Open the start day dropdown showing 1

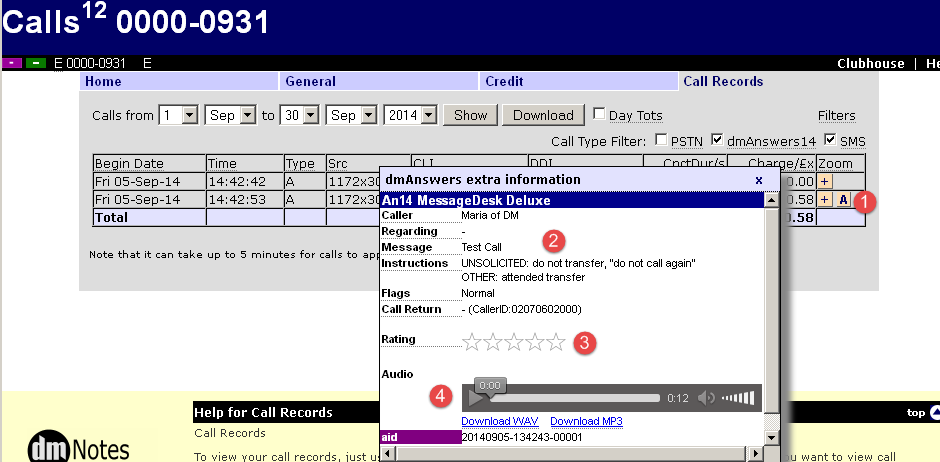(x=178, y=115)
